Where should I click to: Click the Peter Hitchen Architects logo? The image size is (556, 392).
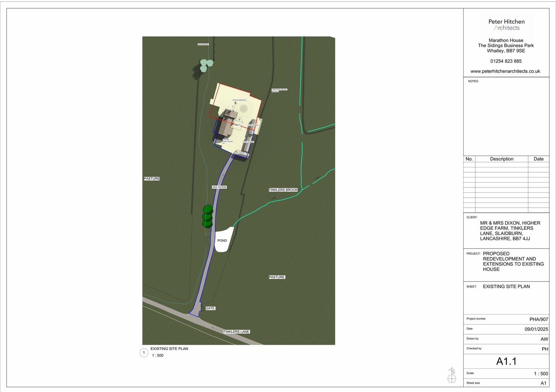506,24
